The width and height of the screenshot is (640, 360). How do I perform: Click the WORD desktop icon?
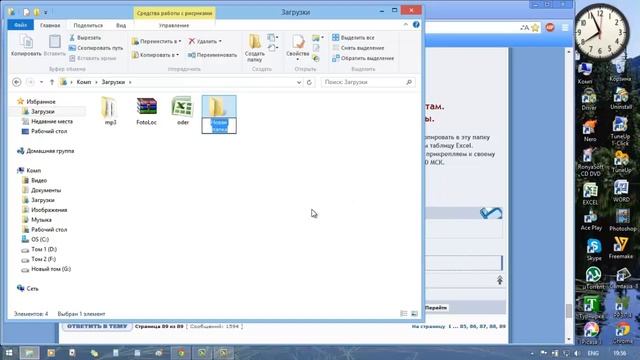[x=621, y=191]
